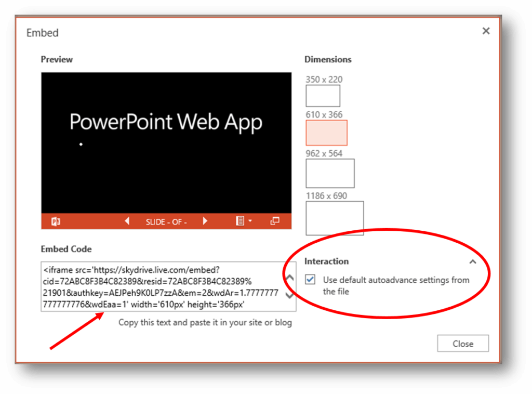
Task: Click the Dimensions heading
Action: (328, 59)
